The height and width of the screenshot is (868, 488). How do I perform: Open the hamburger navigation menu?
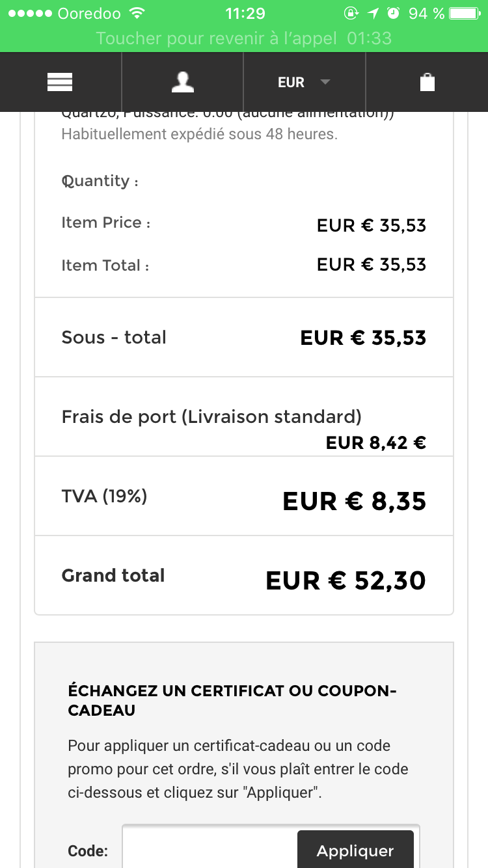pyautogui.click(x=60, y=82)
